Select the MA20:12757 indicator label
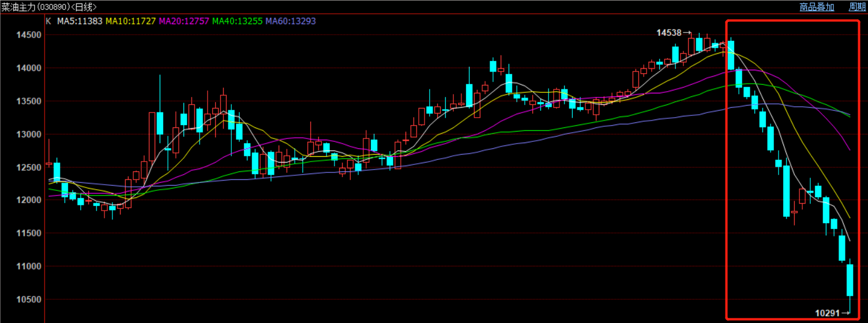This screenshot has height=323, width=868. click(183, 21)
